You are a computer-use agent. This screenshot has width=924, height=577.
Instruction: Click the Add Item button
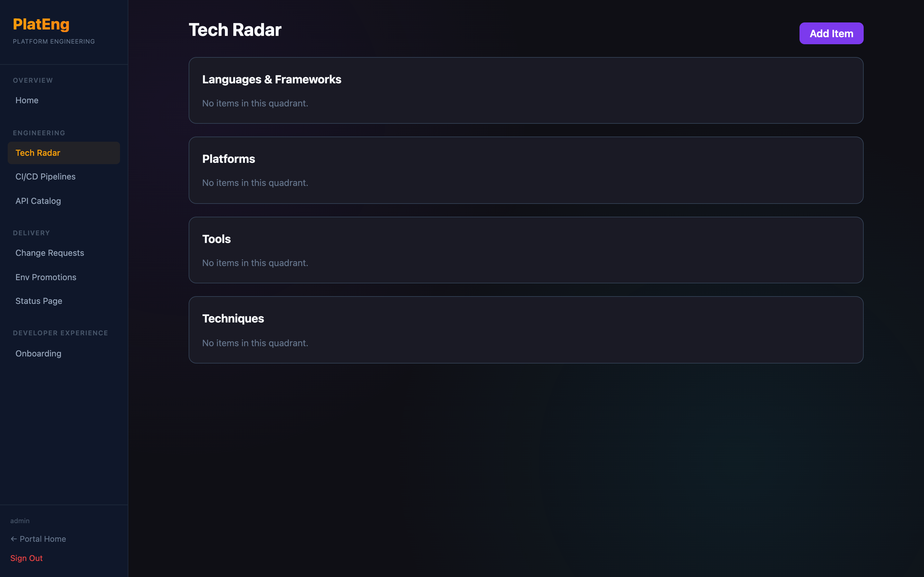(x=831, y=33)
